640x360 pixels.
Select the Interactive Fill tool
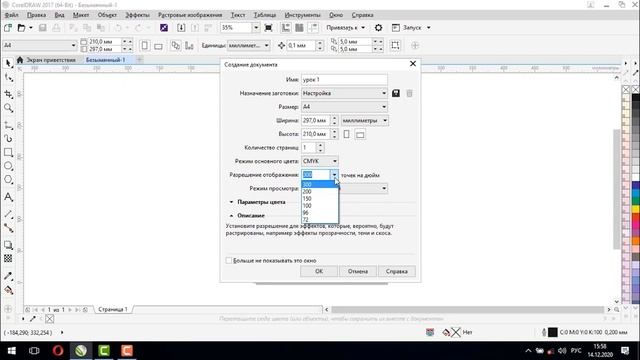tap(8, 290)
